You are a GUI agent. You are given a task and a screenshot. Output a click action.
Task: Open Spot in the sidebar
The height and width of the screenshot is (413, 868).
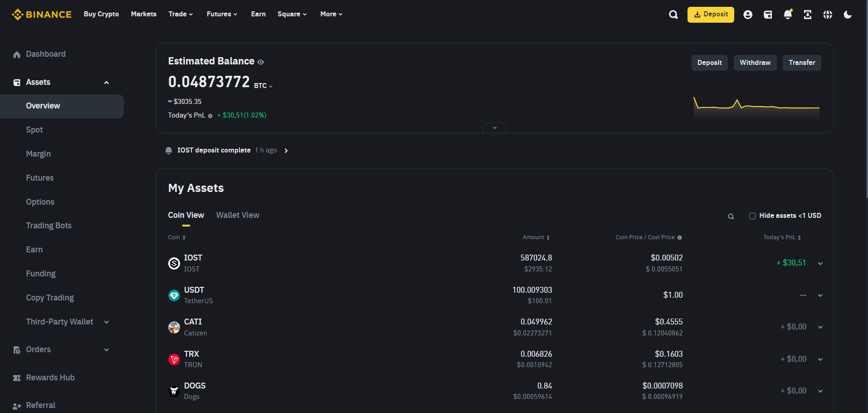[x=34, y=130]
